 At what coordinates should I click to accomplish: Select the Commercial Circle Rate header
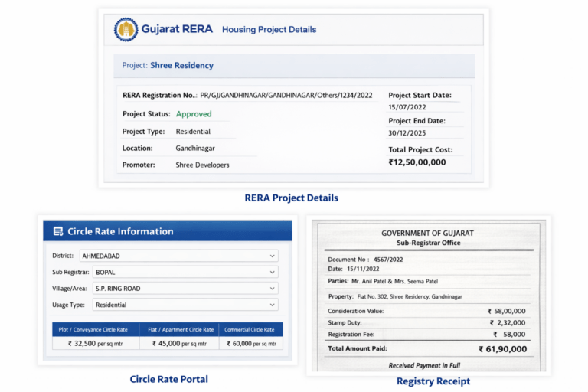coord(251,329)
